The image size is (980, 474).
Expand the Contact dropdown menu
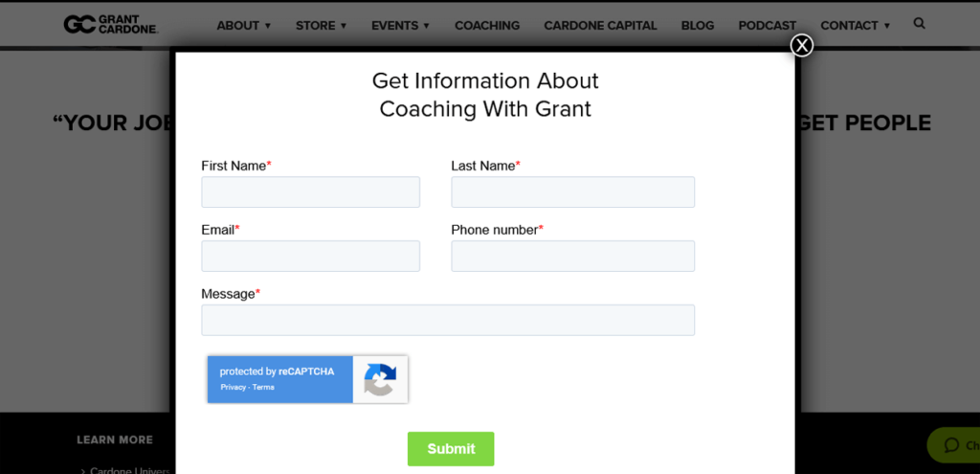(855, 26)
